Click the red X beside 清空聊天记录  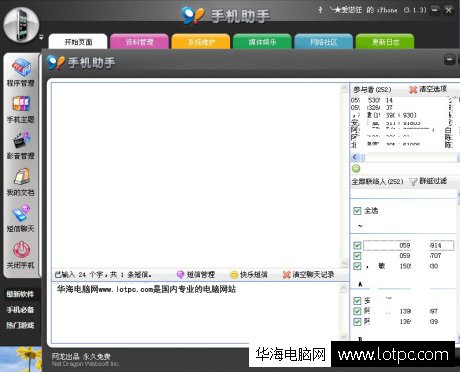pyautogui.click(x=286, y=275)
